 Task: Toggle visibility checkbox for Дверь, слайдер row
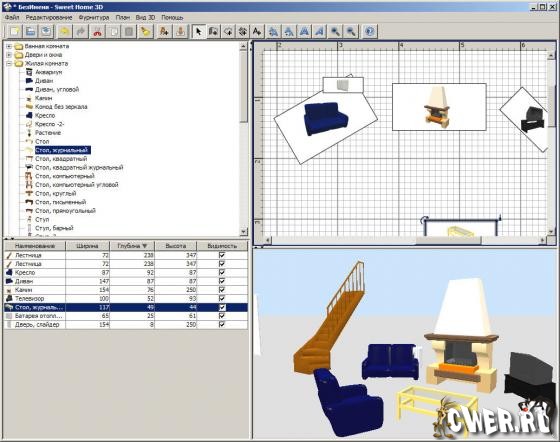click(x=222, y=325)
